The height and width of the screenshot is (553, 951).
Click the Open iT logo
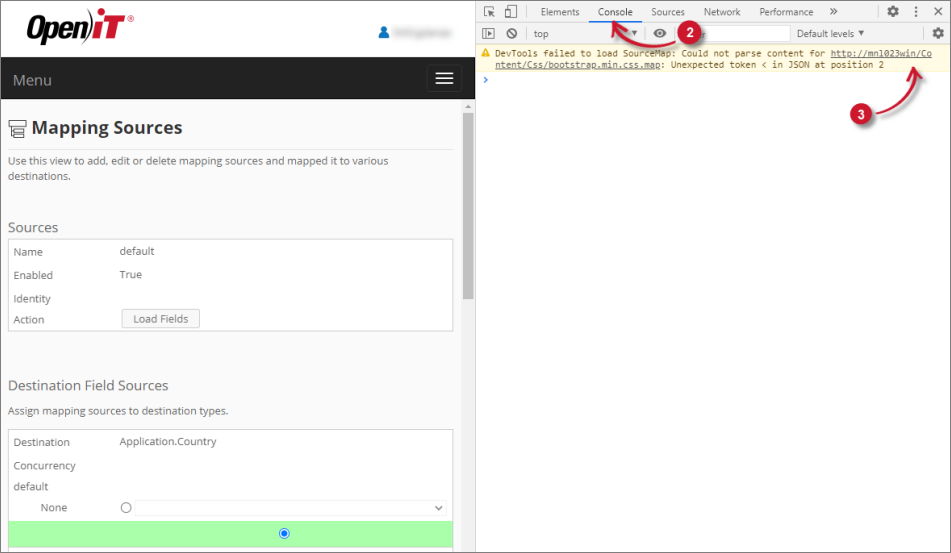(x=80, y=26)
